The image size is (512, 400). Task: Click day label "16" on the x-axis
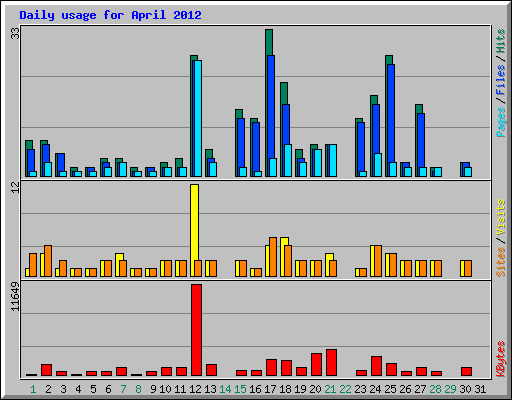click(x=255, y=389)
